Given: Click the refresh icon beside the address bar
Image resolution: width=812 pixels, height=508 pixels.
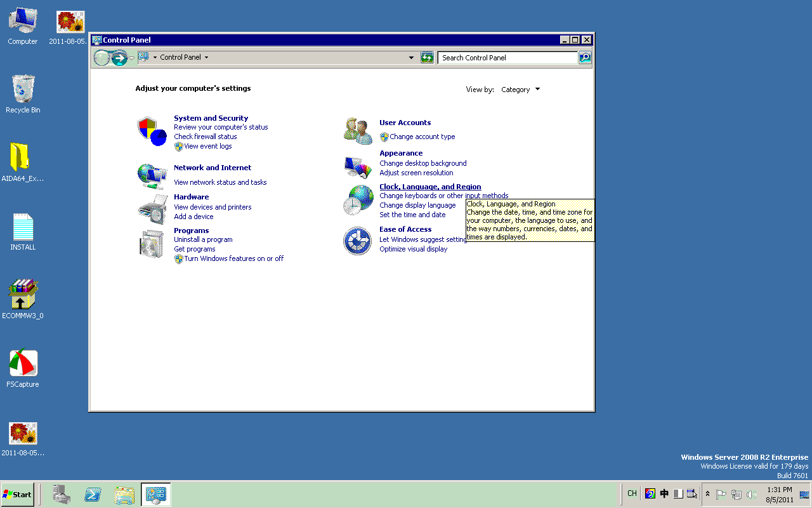Looking at the screenshot, I should (x=427, y=57).
